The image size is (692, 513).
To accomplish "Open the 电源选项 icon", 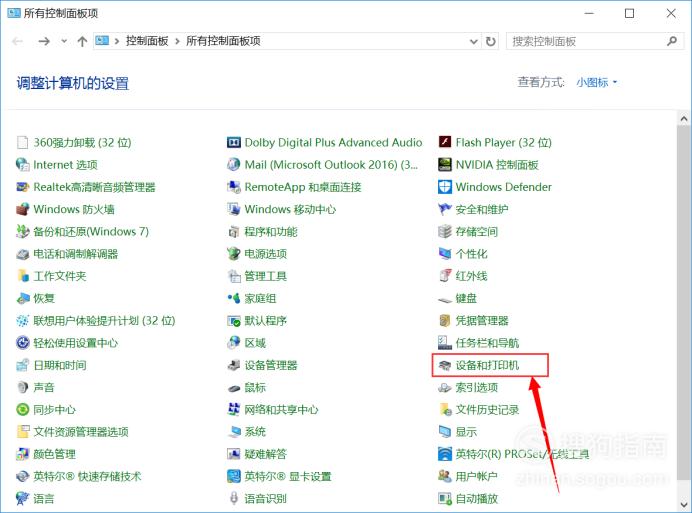I will click(x=233, y=254).
